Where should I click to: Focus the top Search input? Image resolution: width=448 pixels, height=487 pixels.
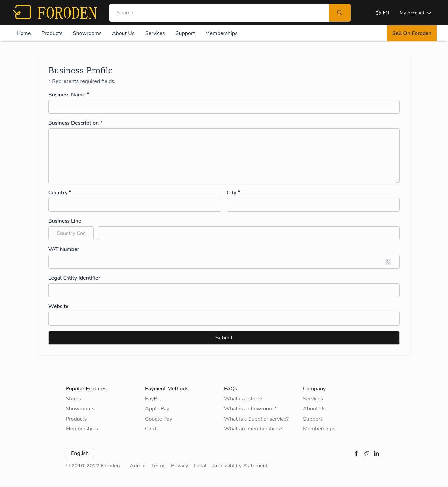(219, 13)
